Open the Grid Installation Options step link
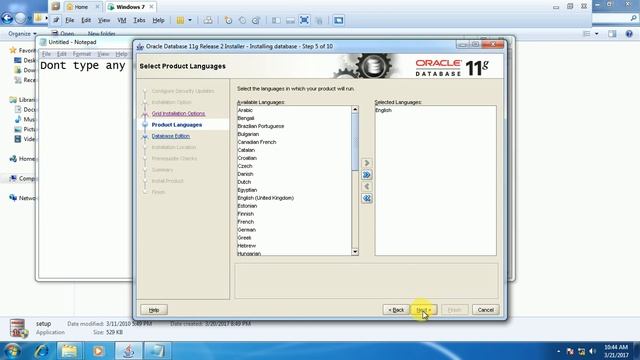The height and width of the screenshot is (360, 640). [178, 113]
